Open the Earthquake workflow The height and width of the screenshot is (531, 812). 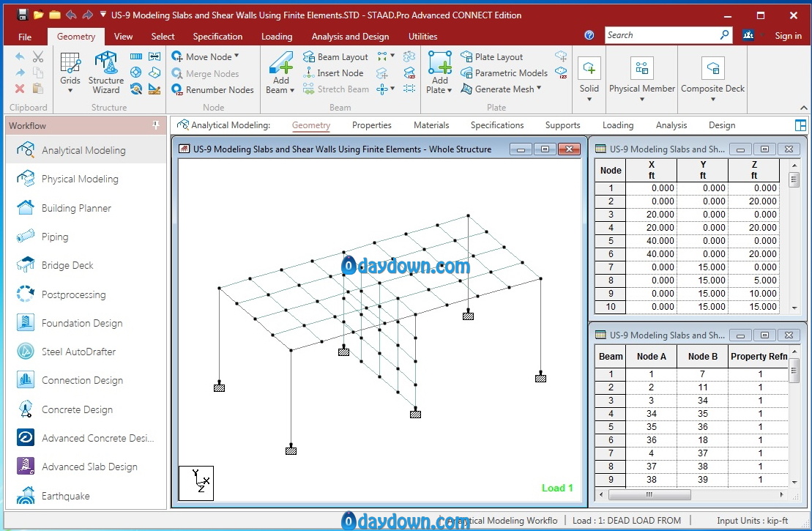tap(86, 496)
